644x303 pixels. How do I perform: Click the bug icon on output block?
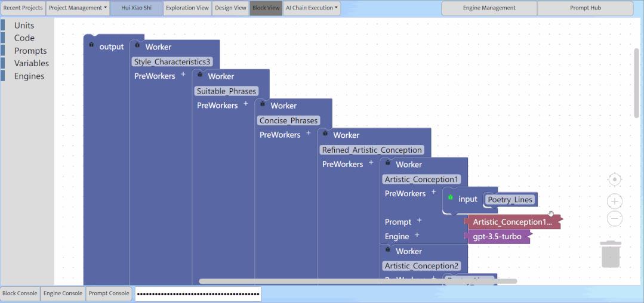pos(91,45)
